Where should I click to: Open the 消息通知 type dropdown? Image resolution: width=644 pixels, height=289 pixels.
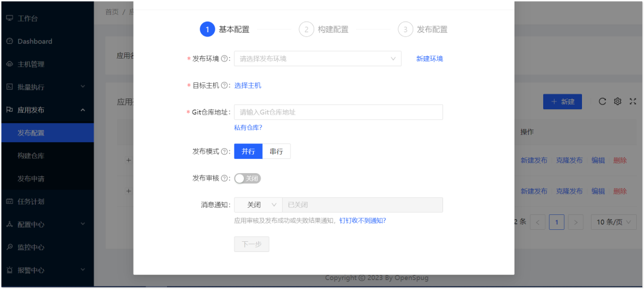(x=258, y=205)
